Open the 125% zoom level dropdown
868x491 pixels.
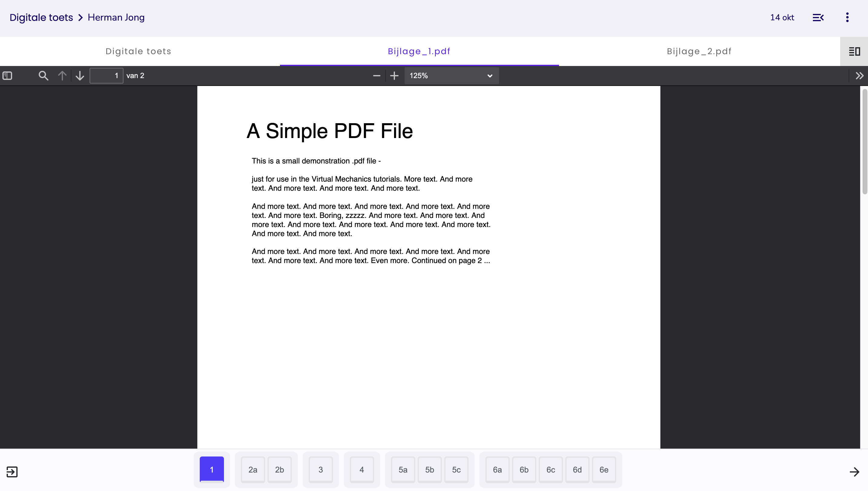[451, 76]
